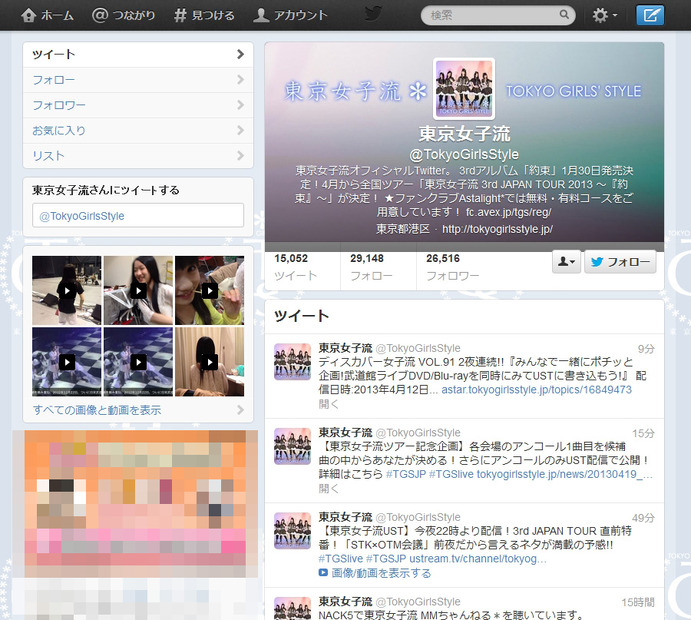Screen dimensions: 691x620
Task: Click the @TokyoGirlsStyle tweet input box
Action: click(138, 215)
